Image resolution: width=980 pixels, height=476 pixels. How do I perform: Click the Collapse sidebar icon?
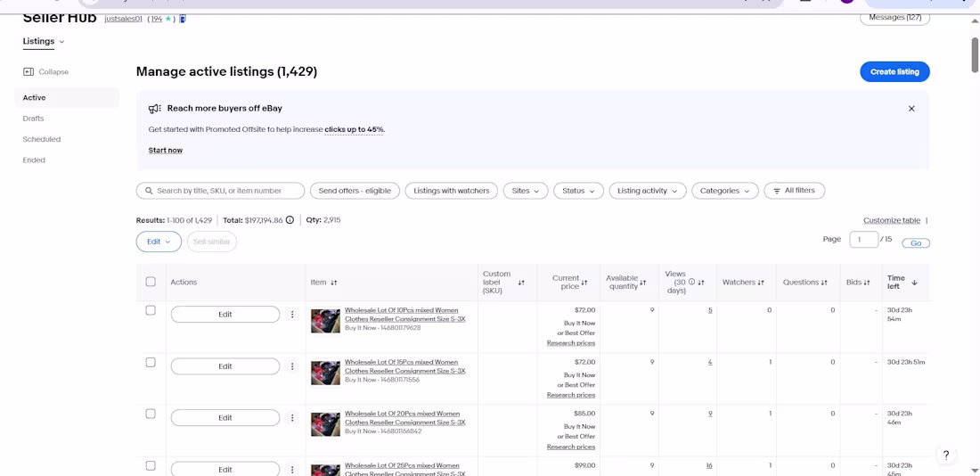click(x=29, y=72)
